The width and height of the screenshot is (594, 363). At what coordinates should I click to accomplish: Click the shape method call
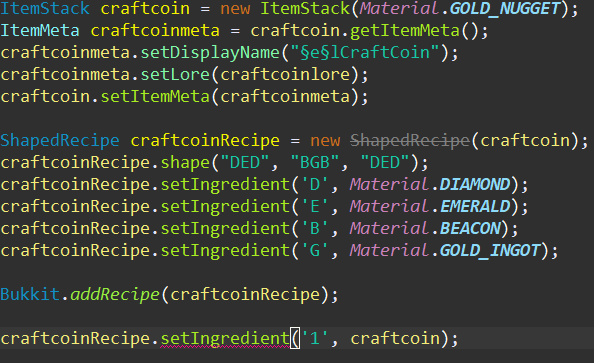coord(185,163)
